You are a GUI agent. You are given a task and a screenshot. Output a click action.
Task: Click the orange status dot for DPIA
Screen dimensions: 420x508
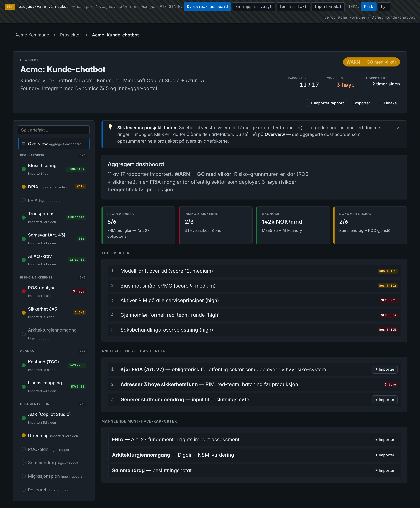23,186
